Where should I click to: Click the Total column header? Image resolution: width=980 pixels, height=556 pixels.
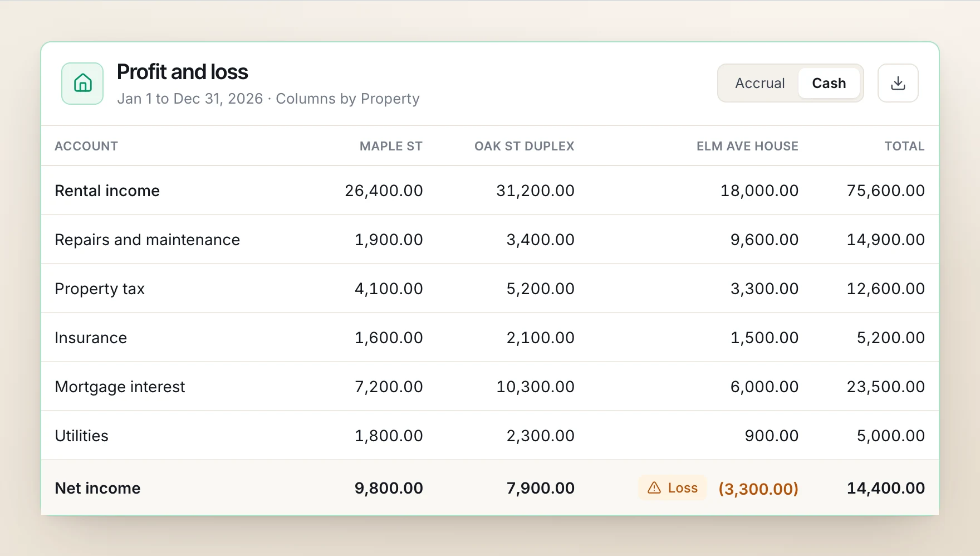904,146
